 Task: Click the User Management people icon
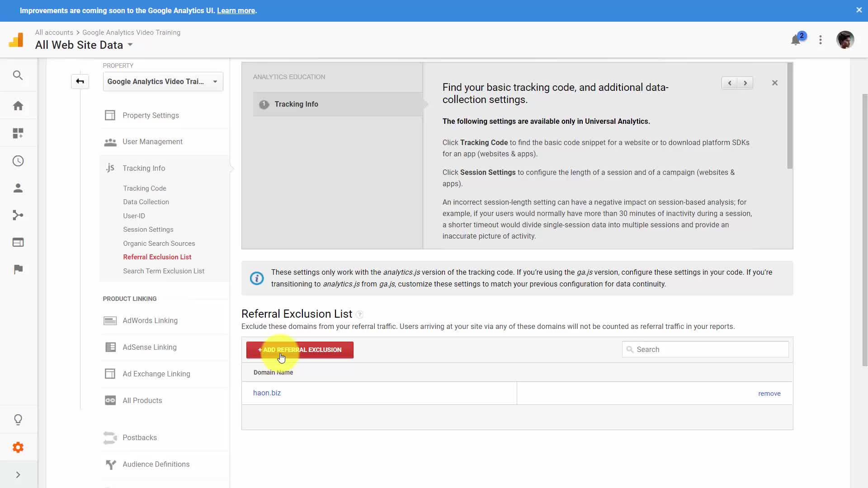point(110,142)
